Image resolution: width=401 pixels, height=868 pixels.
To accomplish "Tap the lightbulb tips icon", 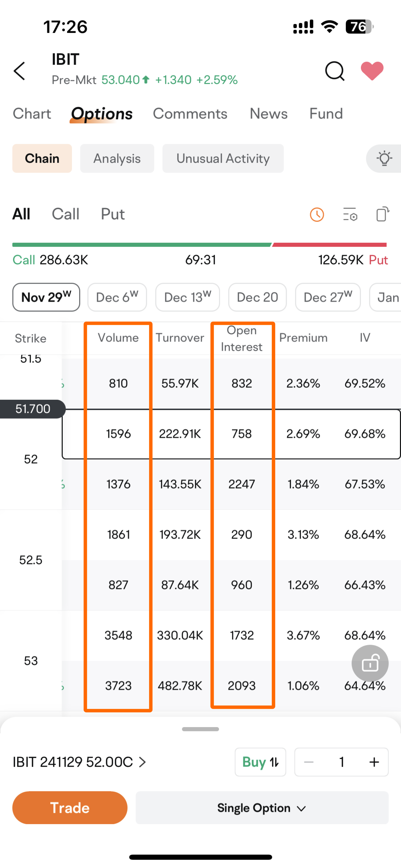I will (x=384, y=159).
